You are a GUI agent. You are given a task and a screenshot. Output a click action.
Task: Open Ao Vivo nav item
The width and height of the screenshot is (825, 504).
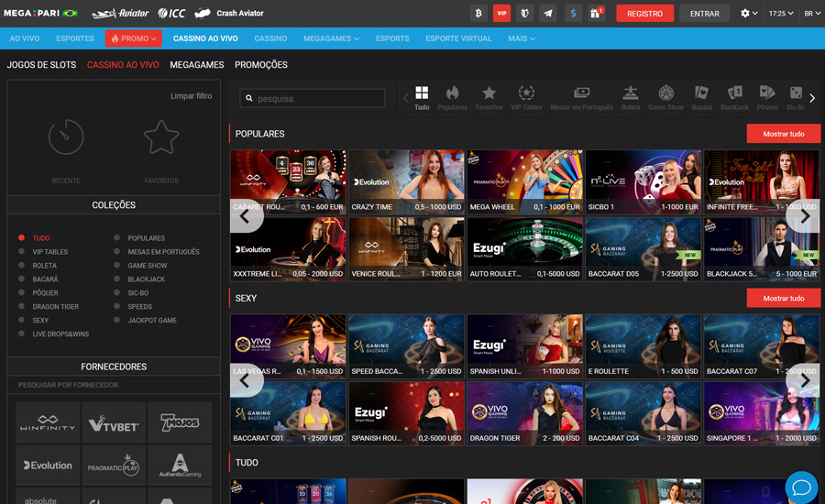pyautogui.click(x=25, y=38)
